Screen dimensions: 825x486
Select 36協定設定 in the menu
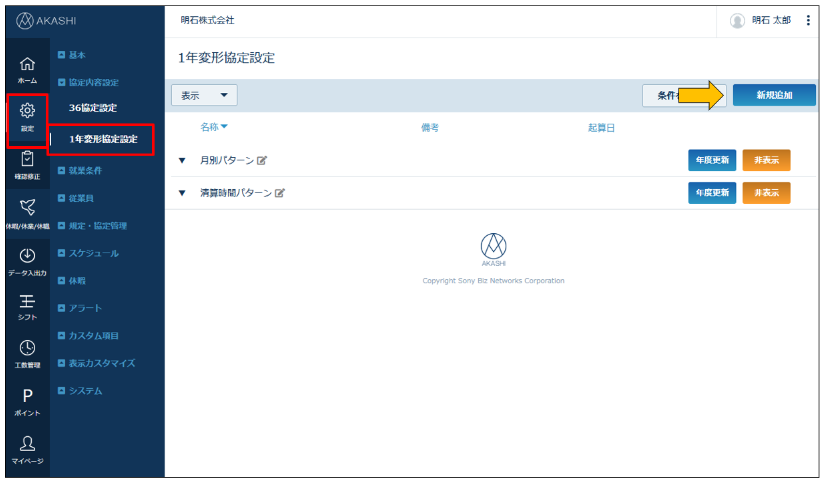pyautogui.click(x=93, y=107)
